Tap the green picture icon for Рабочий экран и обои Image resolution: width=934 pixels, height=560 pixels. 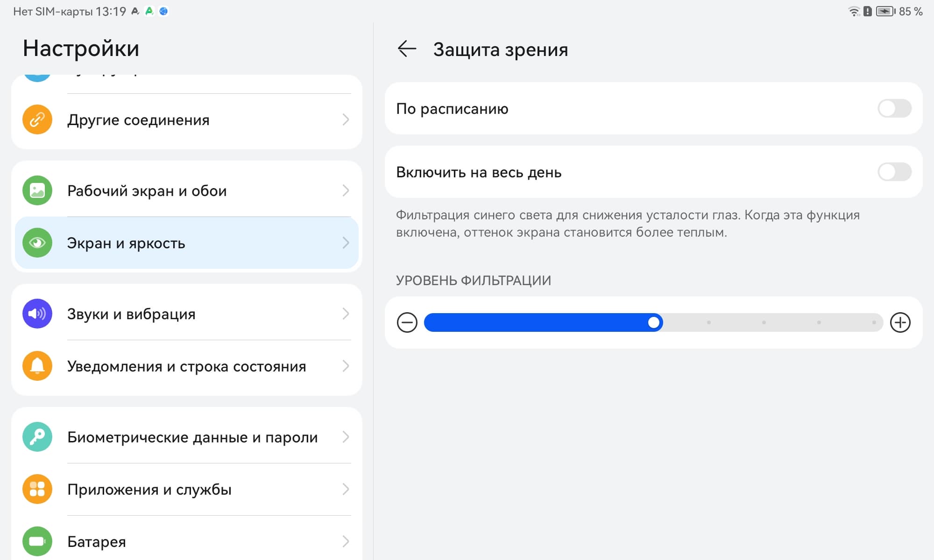click(x=37, y=191)
